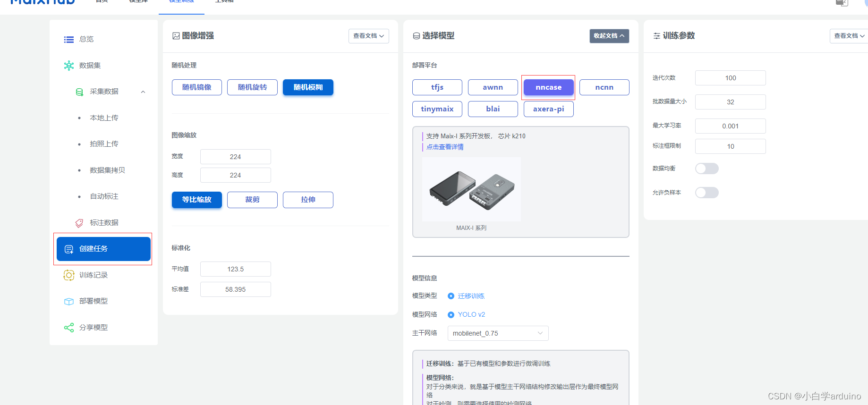Click the 批数据量大小 input field
This screenshot has width=868, height=405.
pos(731,102)
